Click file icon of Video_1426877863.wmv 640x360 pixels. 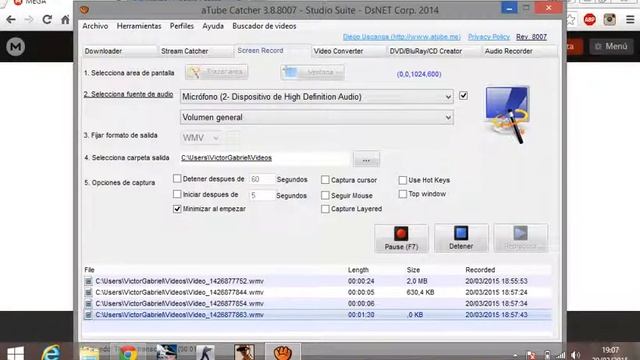point(88,315)
